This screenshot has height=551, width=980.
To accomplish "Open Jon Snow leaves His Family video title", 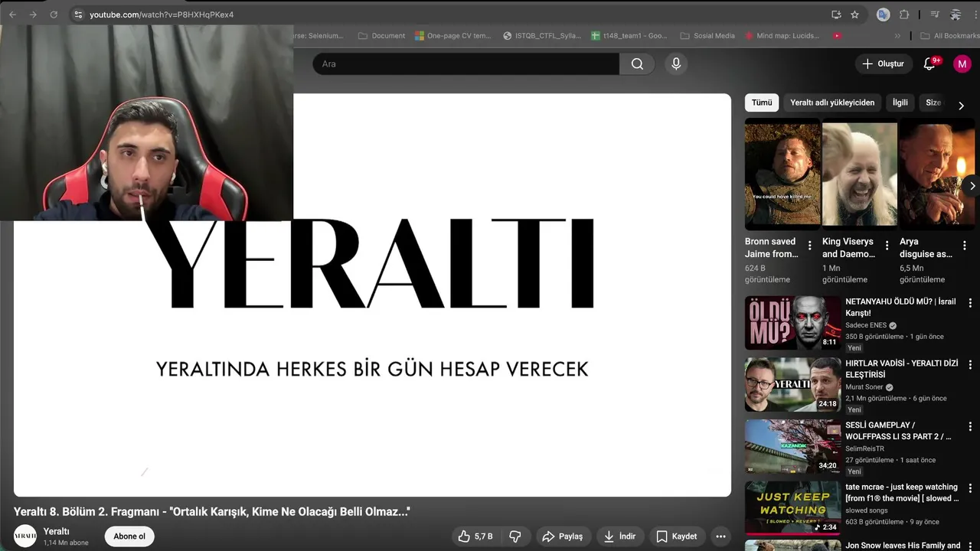I will (903, 546).
